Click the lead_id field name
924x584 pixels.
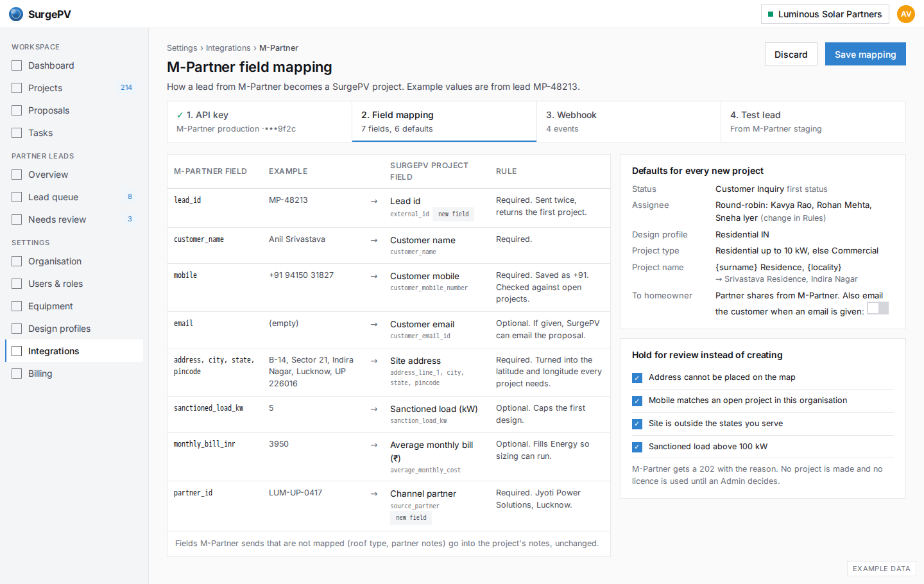[187, 200]
